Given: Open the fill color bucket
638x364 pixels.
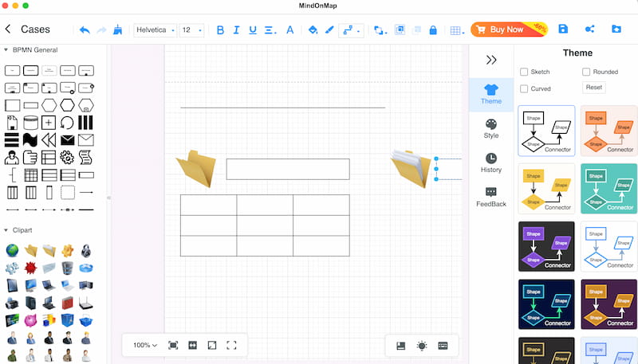Looking at the screenshot, I should [313, 29].
